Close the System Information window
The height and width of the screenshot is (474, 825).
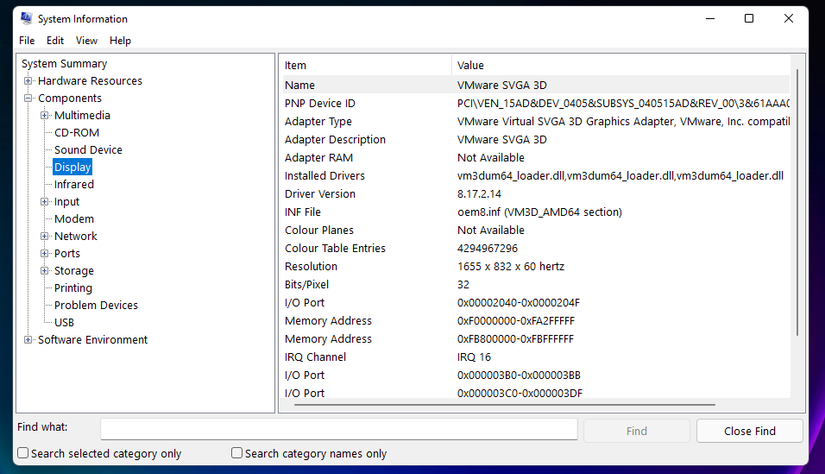click(788, 18)
